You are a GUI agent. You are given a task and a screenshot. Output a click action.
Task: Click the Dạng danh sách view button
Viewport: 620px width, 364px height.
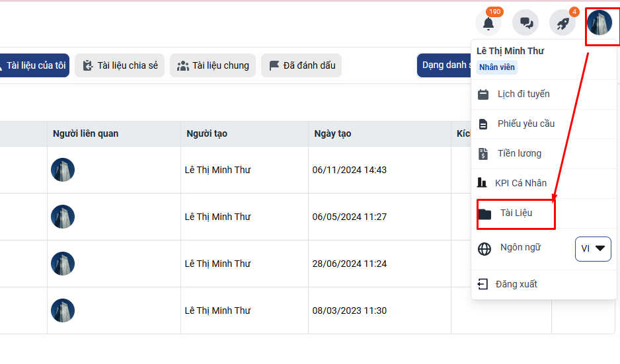point(444,65)
